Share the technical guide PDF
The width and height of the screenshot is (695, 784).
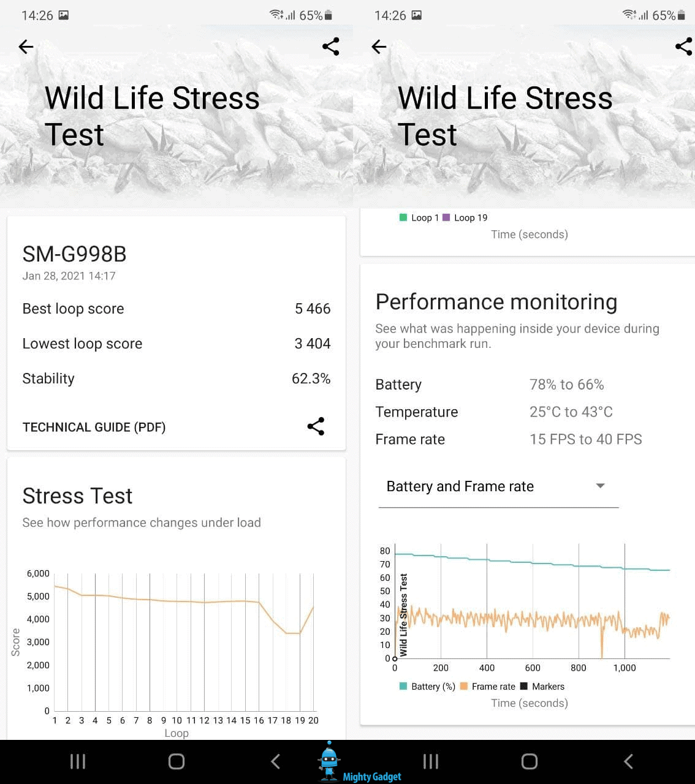tap(316, 426)
